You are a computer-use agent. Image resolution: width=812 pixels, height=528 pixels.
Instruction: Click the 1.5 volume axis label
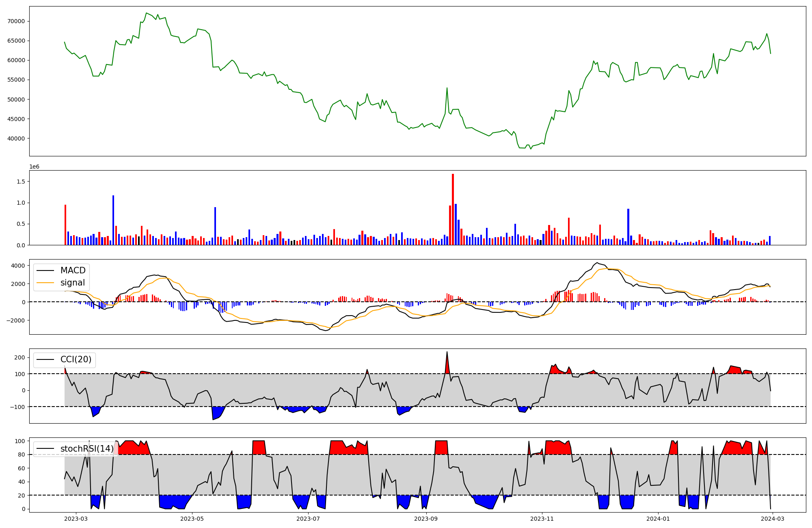(21, 182)
